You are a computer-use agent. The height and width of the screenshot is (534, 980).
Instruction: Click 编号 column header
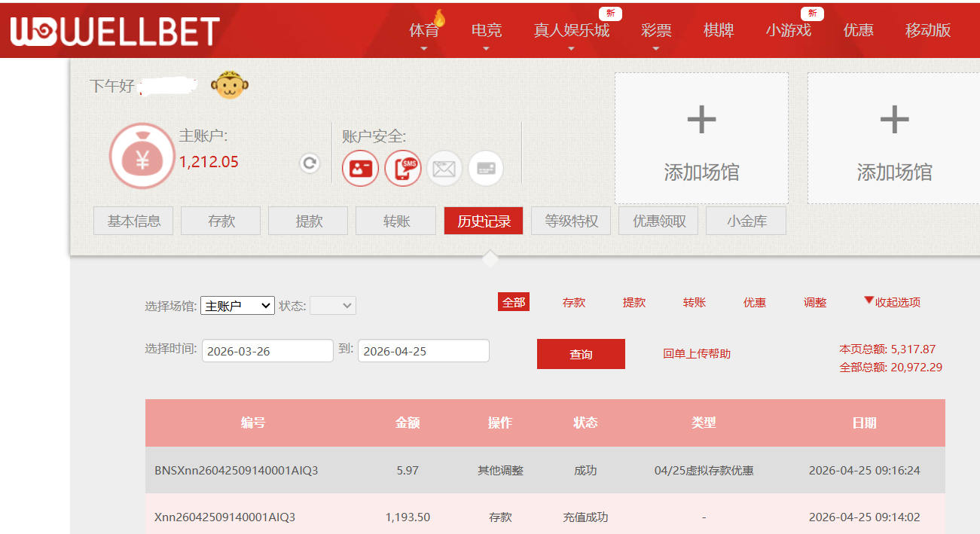point(253,423)
